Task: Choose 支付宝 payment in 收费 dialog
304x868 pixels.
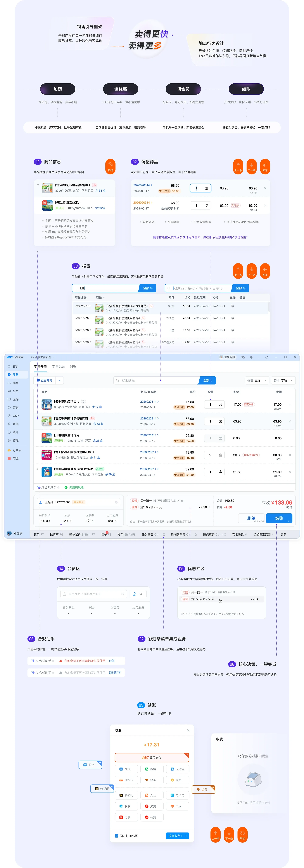Action: click(x=177, y=769)
